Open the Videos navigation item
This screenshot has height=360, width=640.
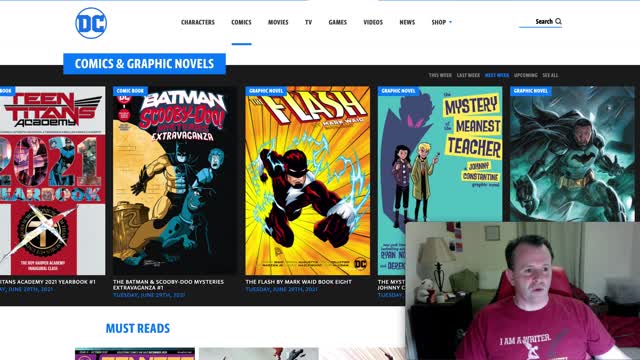click(373, 22)
